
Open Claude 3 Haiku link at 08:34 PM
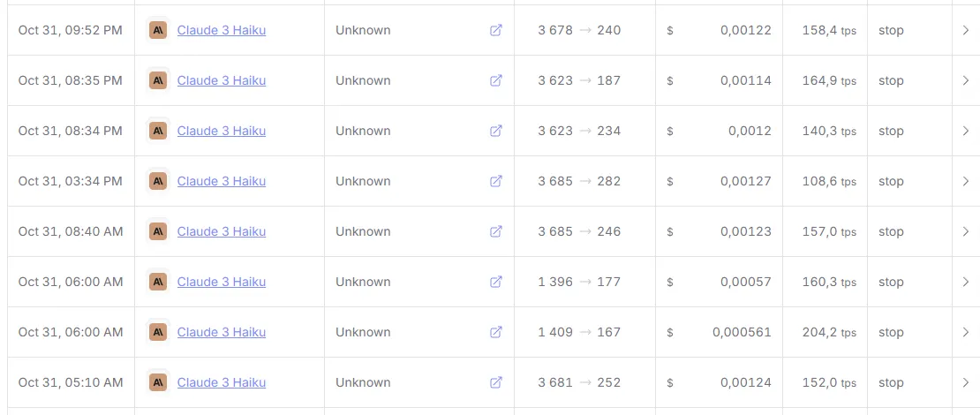[x=222, y=131]
